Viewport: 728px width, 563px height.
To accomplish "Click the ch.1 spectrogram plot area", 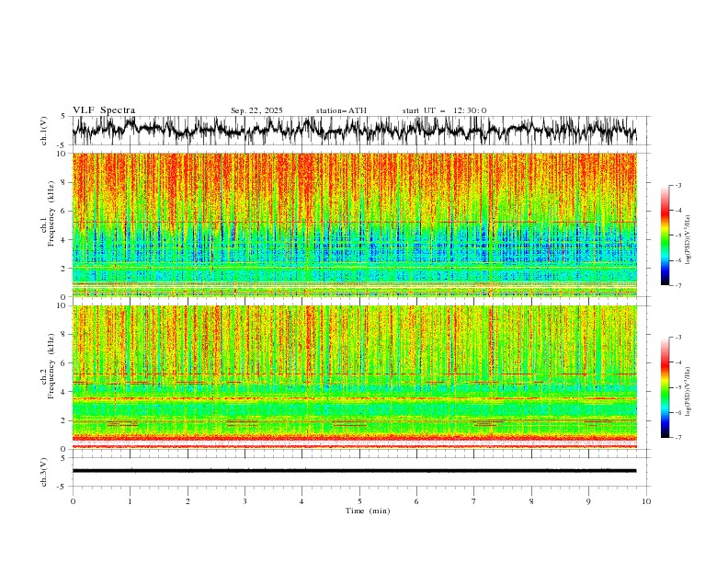I will [x=355, y=224].
